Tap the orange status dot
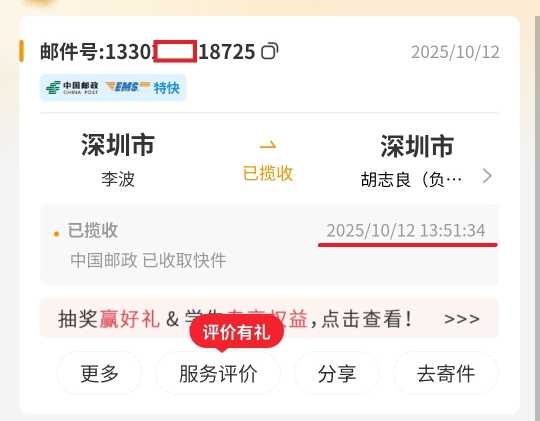 [56, 234]
